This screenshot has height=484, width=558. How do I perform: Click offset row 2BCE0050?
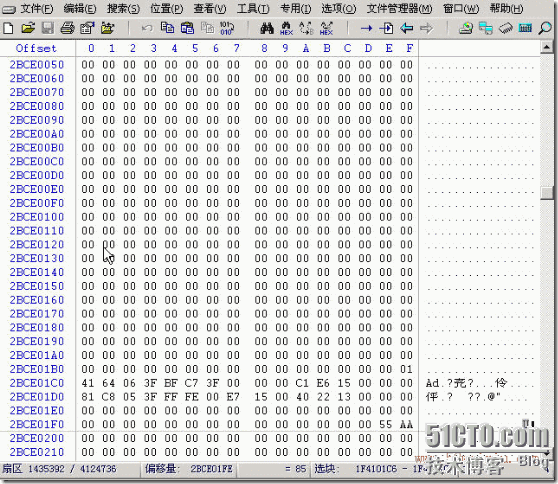tap(37, 65)
